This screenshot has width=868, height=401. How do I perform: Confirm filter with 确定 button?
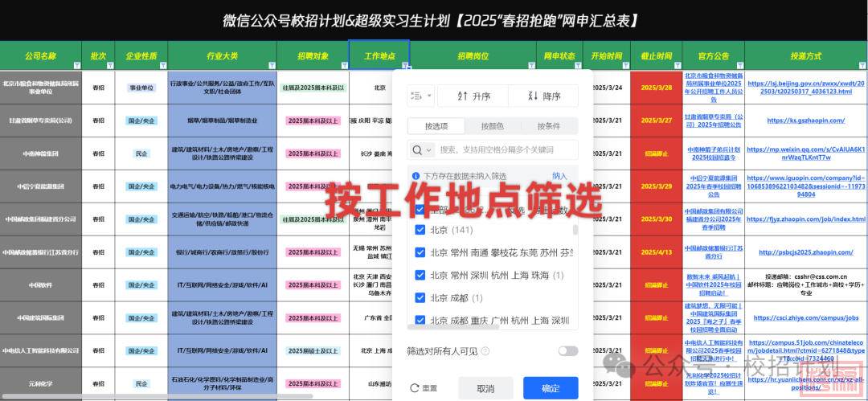coord(551,388)
